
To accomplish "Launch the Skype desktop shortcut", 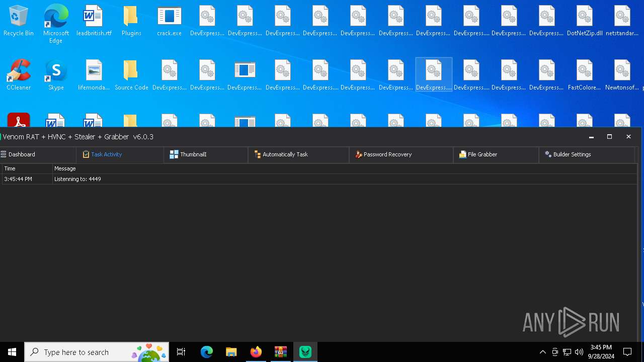I will pos(56,75).
